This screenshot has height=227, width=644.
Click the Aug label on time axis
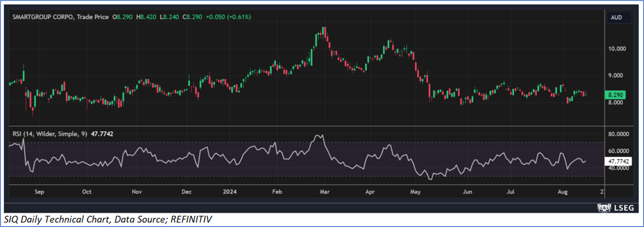coord(563,192)
